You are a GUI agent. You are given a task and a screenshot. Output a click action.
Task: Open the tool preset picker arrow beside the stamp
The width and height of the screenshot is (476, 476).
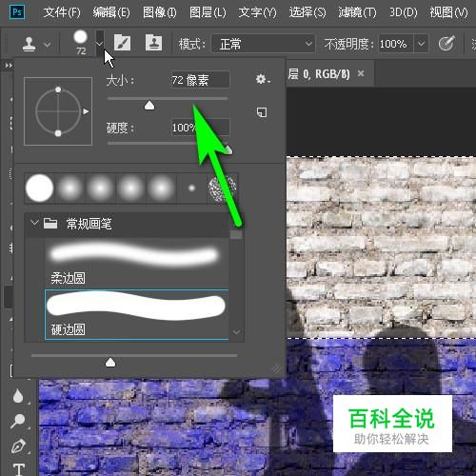click(x=48, y=45)
